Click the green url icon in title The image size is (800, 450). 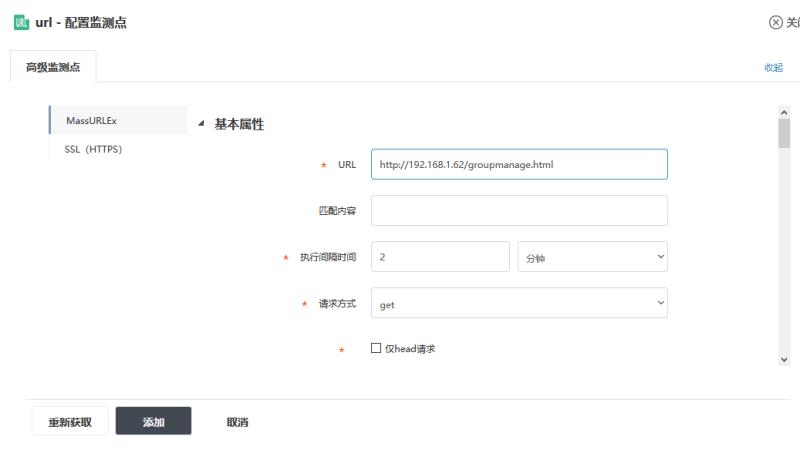[x=19, y=23]
